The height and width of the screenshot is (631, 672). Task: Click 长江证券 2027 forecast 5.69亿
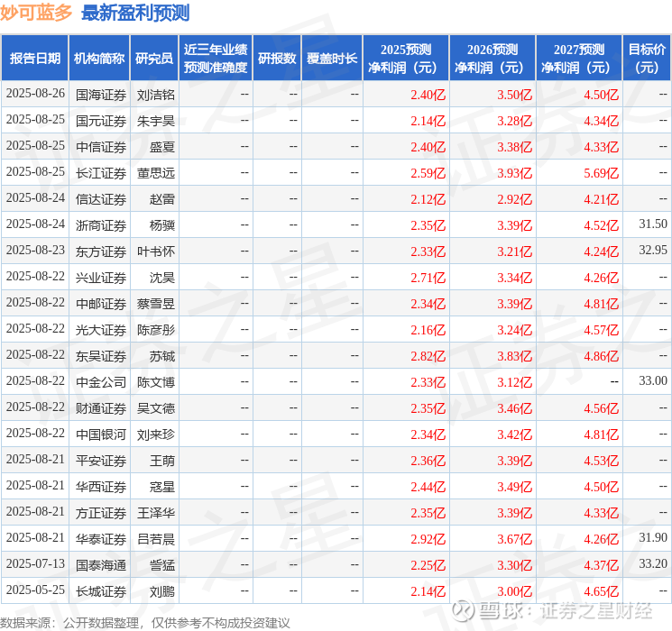[x=602, y=173]
